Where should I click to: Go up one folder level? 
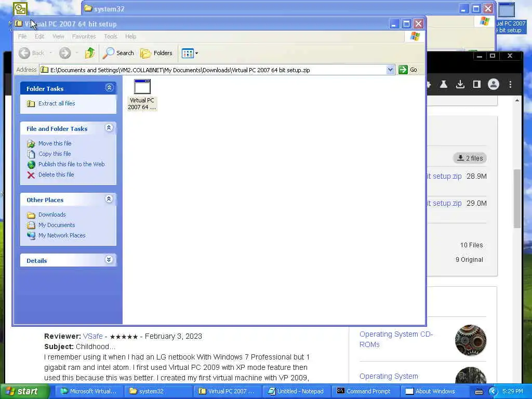(90, 53)
